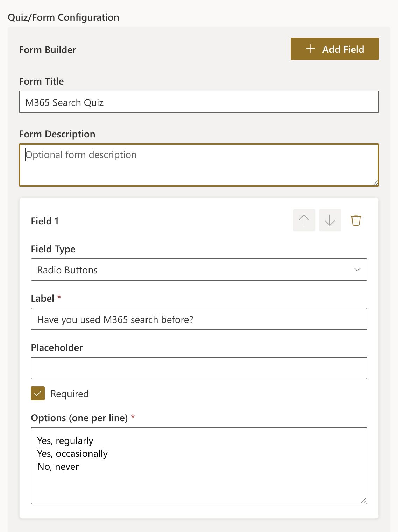Click the checkmark inside the Required box
Viewport: 398px width, 532px height.
[x=38, y=394]
